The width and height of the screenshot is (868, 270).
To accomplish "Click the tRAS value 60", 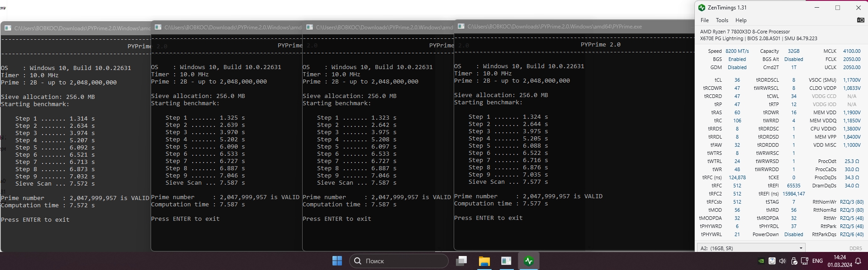I will coord(737,112).
